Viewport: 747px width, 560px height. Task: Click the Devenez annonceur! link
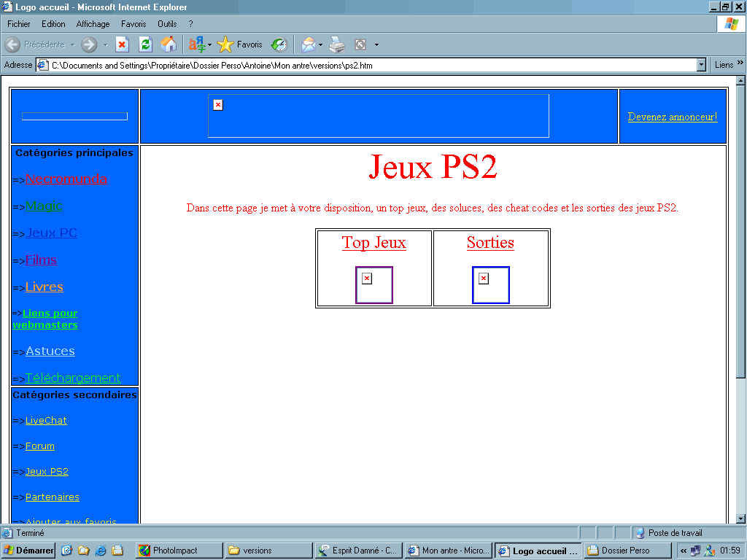[673, 117]
